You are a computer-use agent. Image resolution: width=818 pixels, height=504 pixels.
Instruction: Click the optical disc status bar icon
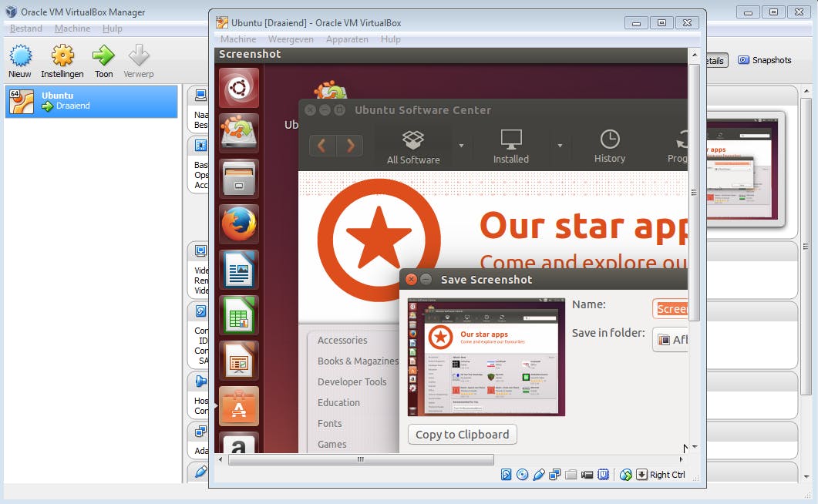pos(522,474)
